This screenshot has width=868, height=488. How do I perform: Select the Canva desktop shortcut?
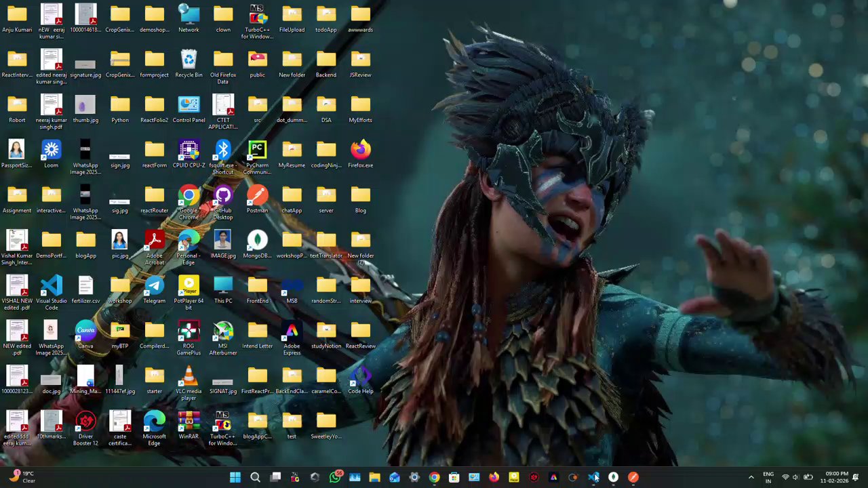click(85, 335)
